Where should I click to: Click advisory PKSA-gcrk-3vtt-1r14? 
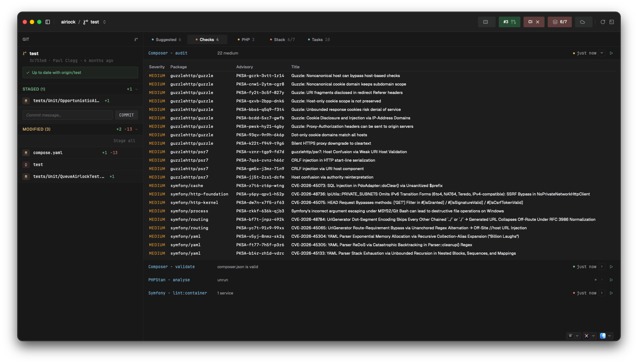coord(260,76)
